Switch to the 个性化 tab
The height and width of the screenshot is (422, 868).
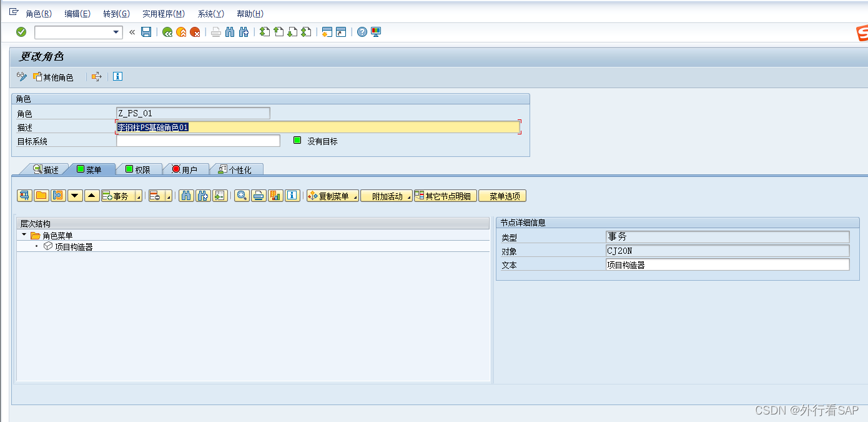tap(235, 169)
